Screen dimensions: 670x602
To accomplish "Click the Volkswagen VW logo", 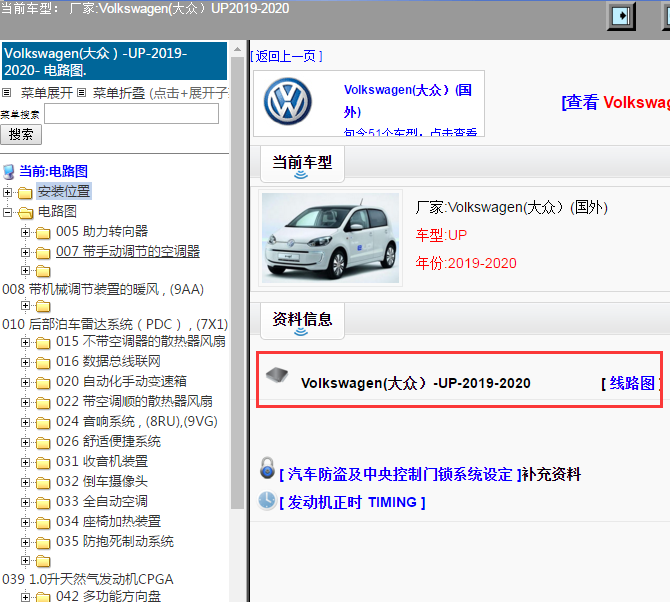I will pos(288,102).
